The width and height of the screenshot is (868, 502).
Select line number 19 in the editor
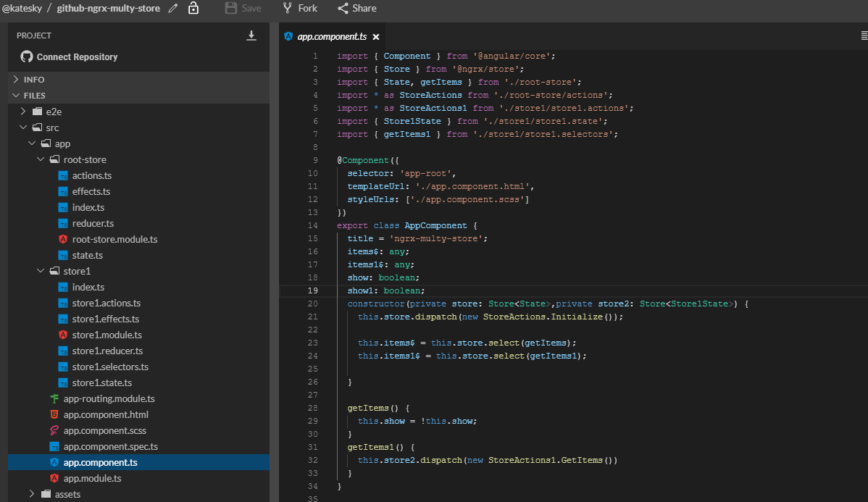[312, 290]
